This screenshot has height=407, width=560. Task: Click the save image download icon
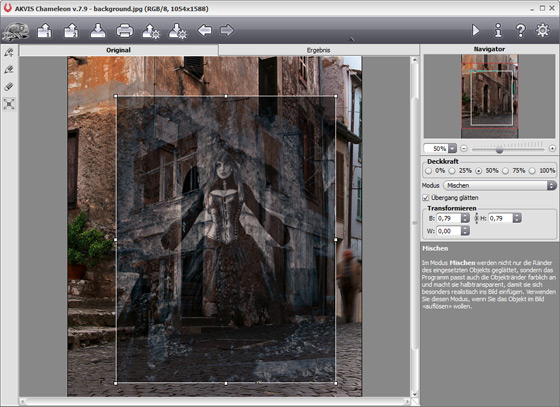click(x=98, y=31)
